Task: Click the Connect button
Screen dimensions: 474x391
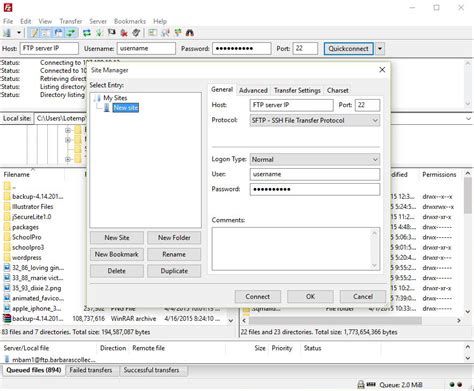Action: tap(258, 296)
